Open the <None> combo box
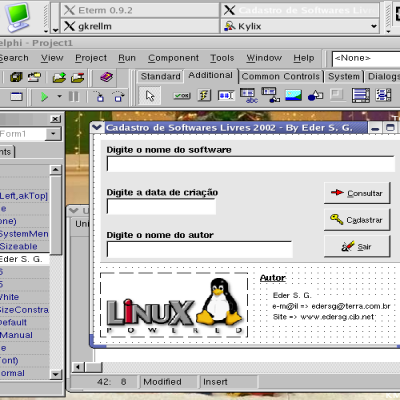400x400 pixels. [366, 59]
